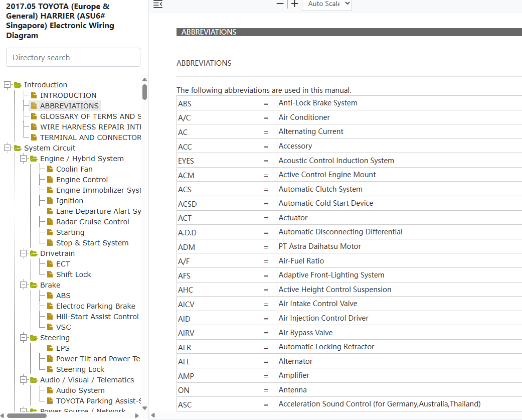The width and height of the screenshot is (522, 420).
Task: Open Engine Immobilizer System diagram
Action: point(98,190)
